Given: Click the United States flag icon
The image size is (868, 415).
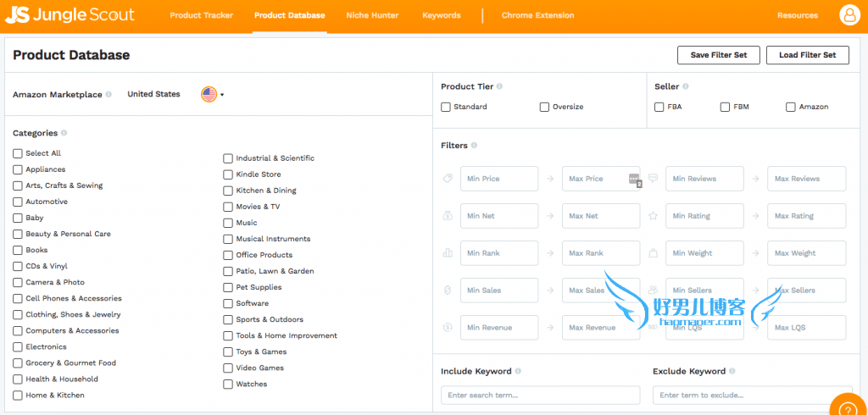Looking at the screenshot, I should click(x=209, y=95).
